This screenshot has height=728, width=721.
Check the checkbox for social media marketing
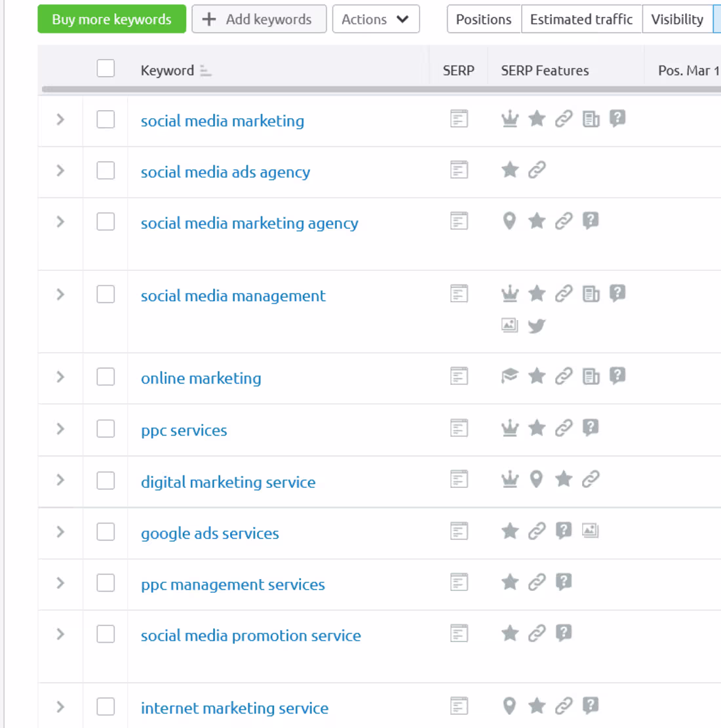[x=106, y=119]
